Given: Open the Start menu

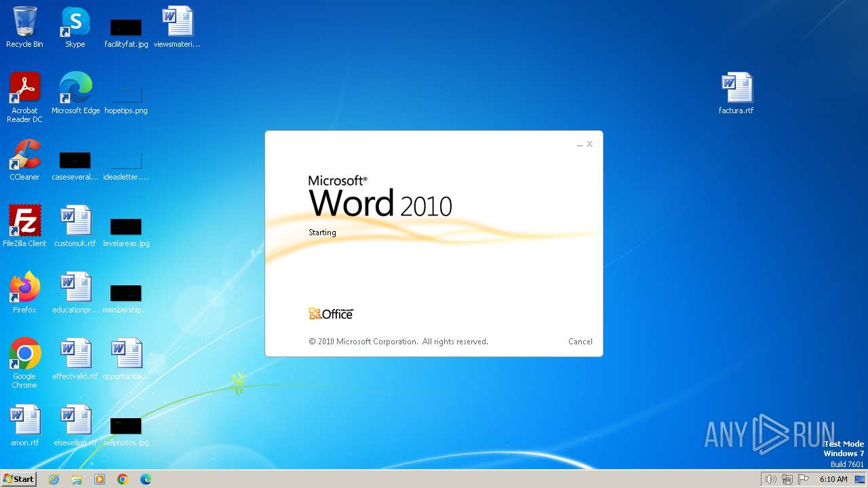Looking at the screenshot, I should point(19,479).
